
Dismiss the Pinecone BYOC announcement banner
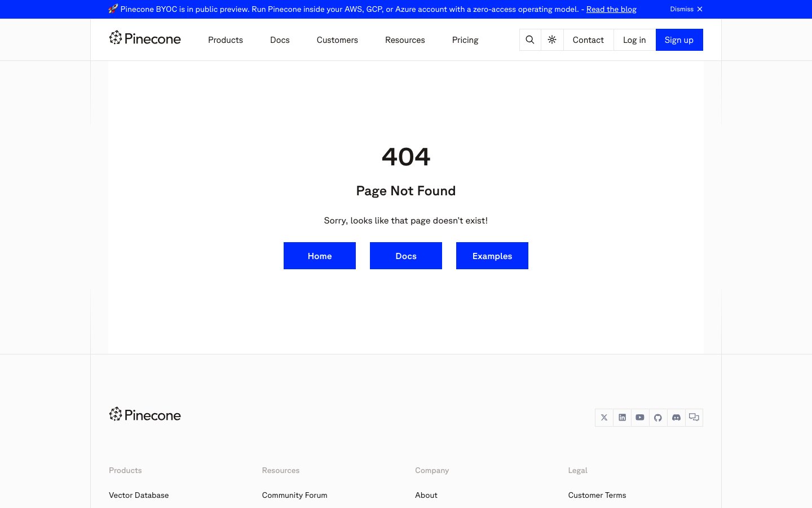pos(686,9)
